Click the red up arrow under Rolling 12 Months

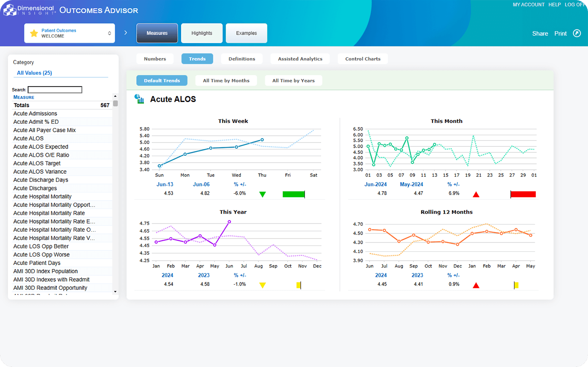[476, 285]
